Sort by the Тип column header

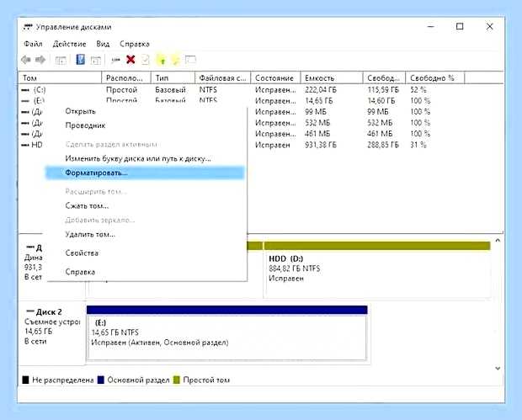point(173,78)
